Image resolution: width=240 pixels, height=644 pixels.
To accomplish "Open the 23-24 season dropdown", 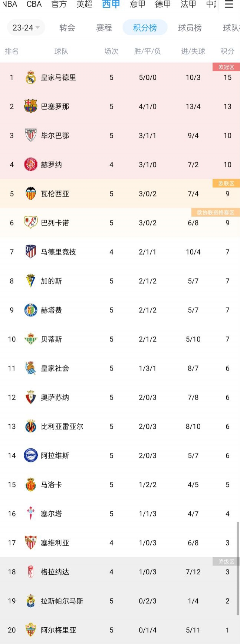I will tap(26, 28).
